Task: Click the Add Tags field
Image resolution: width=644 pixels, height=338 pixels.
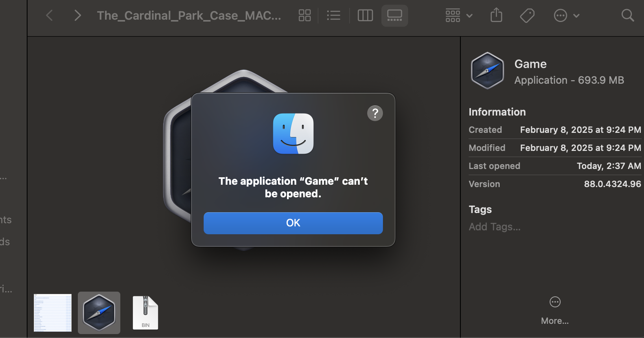Action: tap(495, 227)
